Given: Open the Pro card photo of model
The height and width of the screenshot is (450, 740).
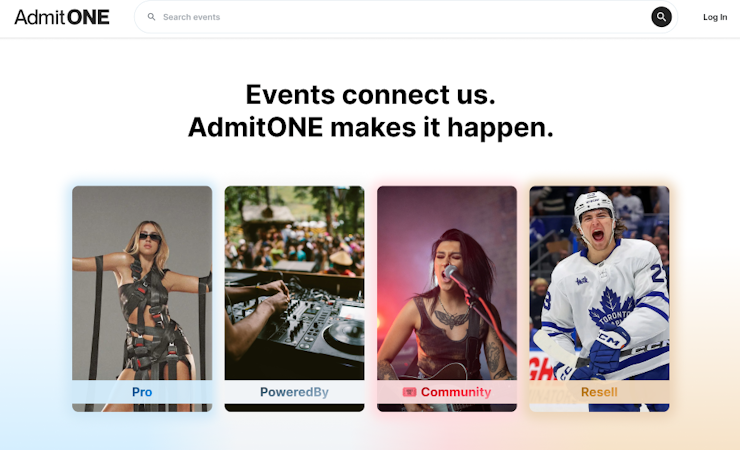Looking at the screenshot, I should pyautogui.click(x=142, y=283).
